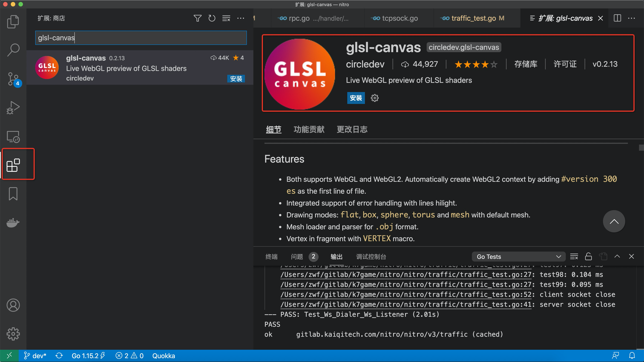This screenshot has width=644, height=362.
Task: Open Source Control view with 4 changes
Action: [x=13, y=79]
